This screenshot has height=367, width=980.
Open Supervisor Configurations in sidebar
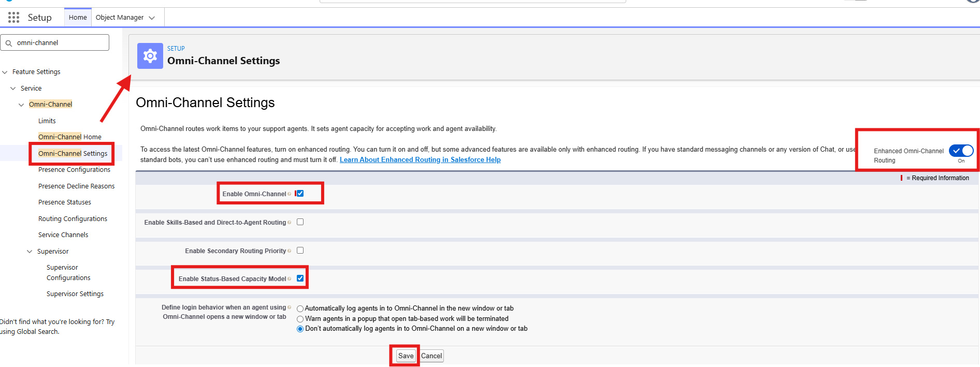click(68, 273)
